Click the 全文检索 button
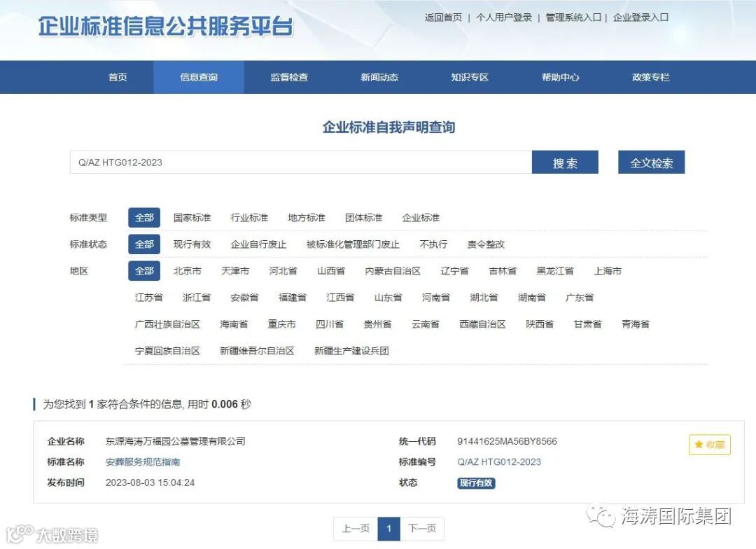Viewport: 756px width, 549px height. (x=652, y=162)
